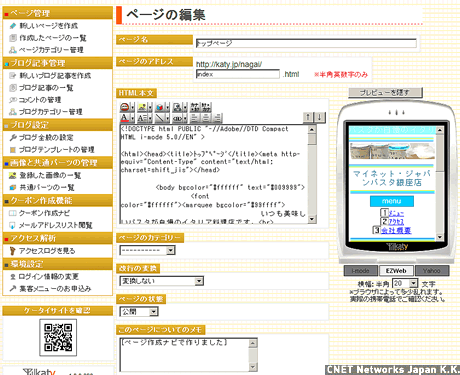
Task: Open 作成したページの一覧 in sidebar
Action: (x=52, y=38)
